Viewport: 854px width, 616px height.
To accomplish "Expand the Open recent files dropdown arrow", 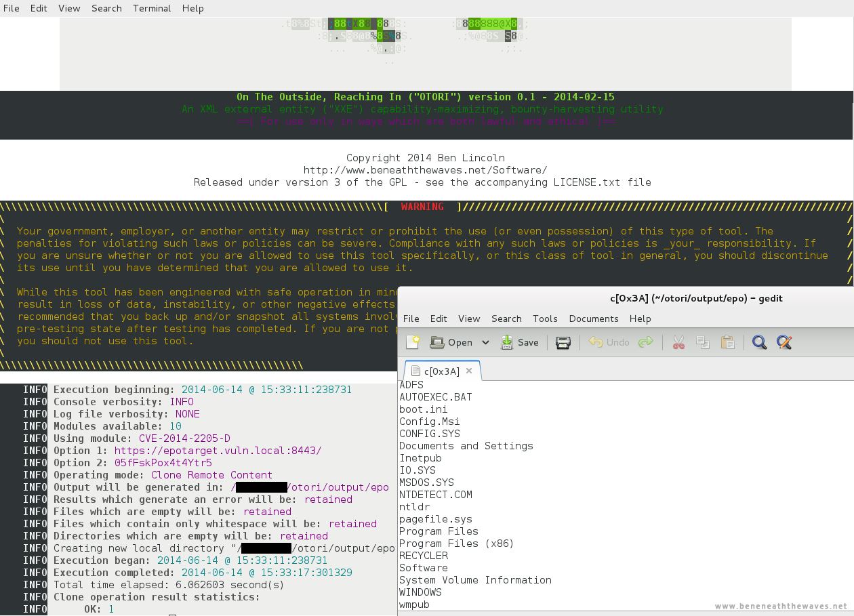I will (x=485, y=342).
